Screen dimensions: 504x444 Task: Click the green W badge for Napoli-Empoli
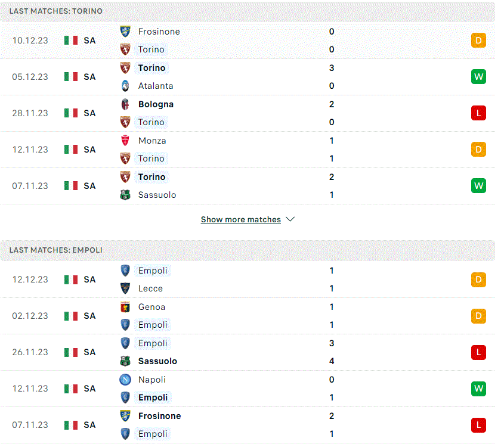[x=478, y=389]
